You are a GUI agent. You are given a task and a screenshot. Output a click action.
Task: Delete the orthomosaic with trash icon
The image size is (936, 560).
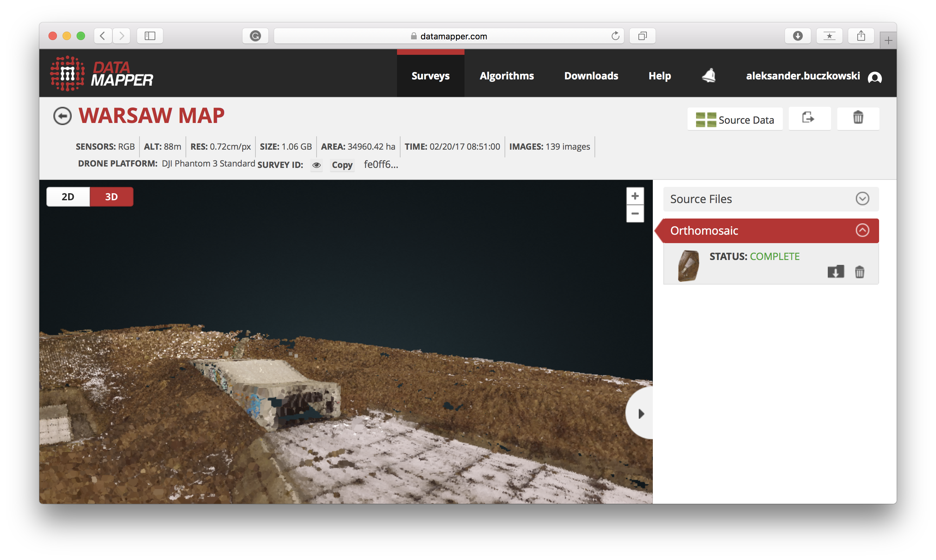(859, 272)
